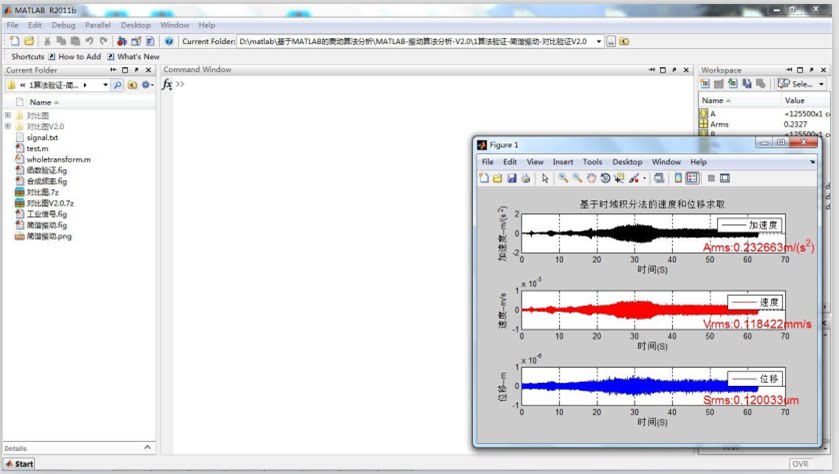Screen dimensions: 839x474
Task: Click the fx function browser icon
Action: click(x=167, y=85)
